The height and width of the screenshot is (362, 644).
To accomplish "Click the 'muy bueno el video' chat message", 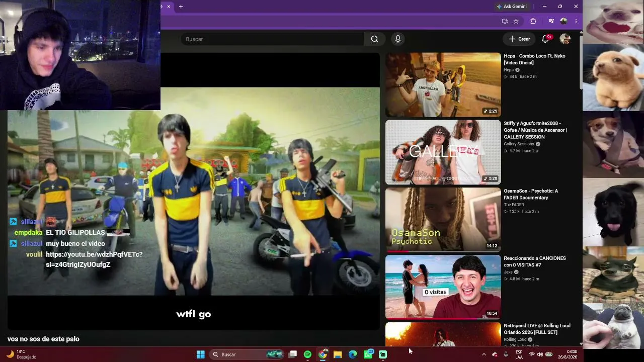I will (x=75, y=244).
